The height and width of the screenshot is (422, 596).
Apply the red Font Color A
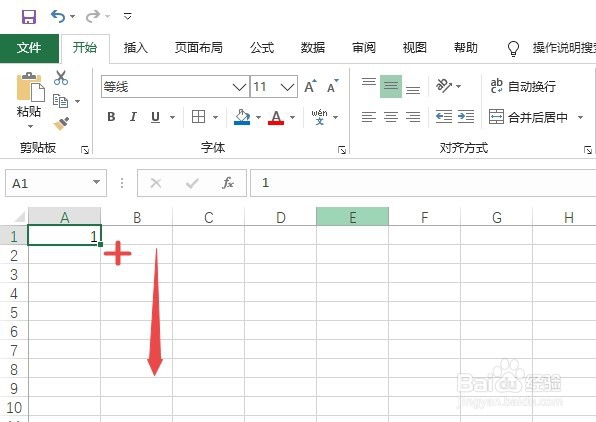pyautogui.click(x=276, y=117)
